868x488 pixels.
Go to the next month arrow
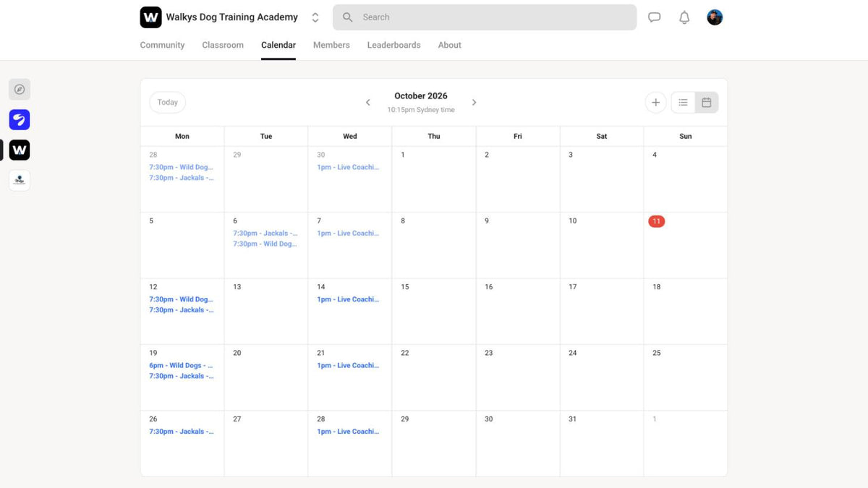(475, 103)
